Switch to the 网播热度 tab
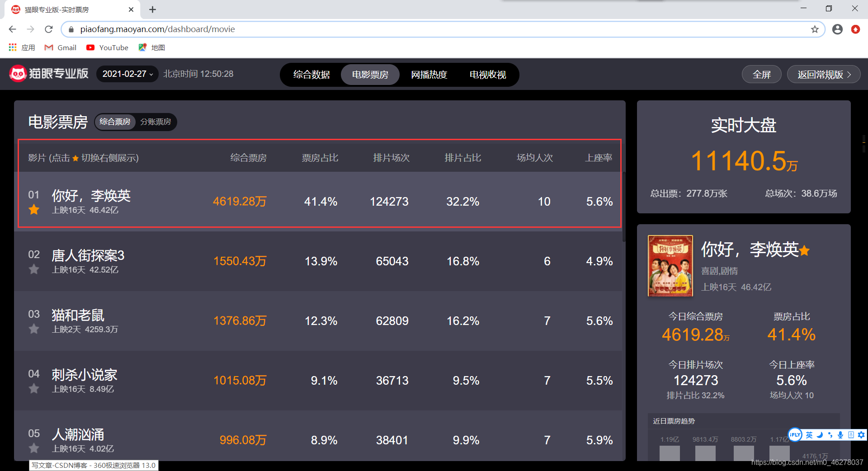 [x=429, y=75]
